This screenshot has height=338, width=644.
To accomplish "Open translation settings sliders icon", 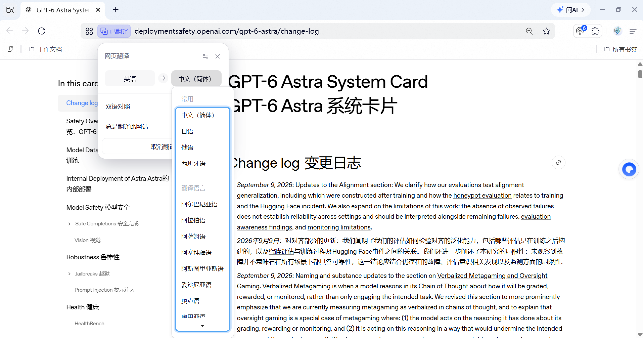I will (x=206, y=56).
